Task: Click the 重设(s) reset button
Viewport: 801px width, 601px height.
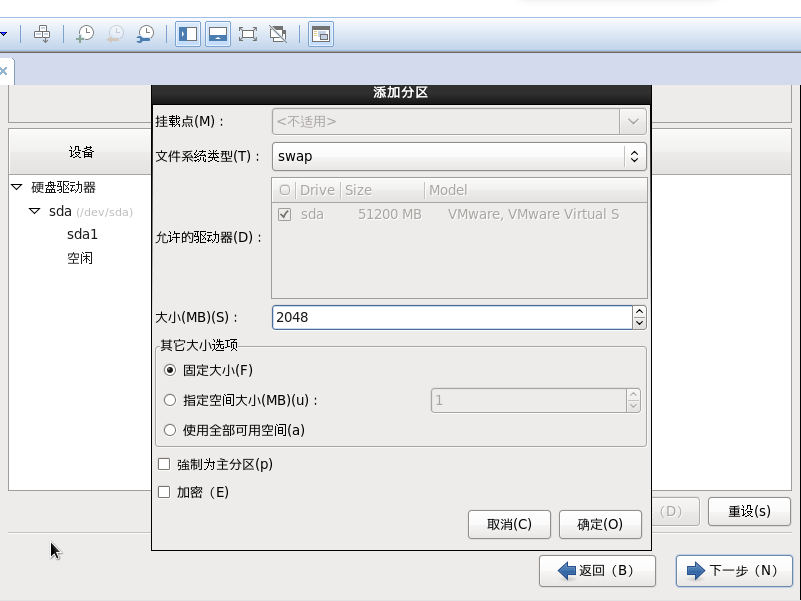Action: point(749,511)
